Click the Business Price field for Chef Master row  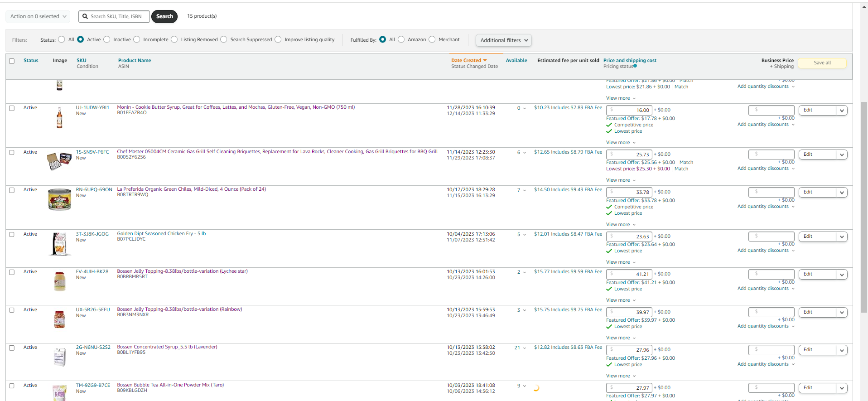(772, 155)
